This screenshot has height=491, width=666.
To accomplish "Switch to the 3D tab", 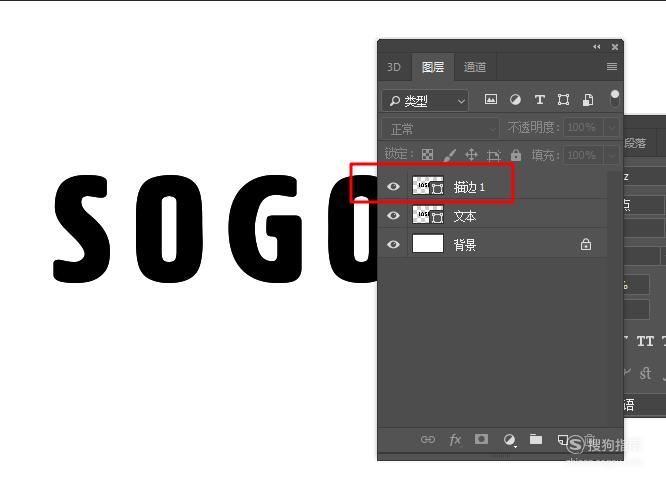I will [x=394, y=67].
